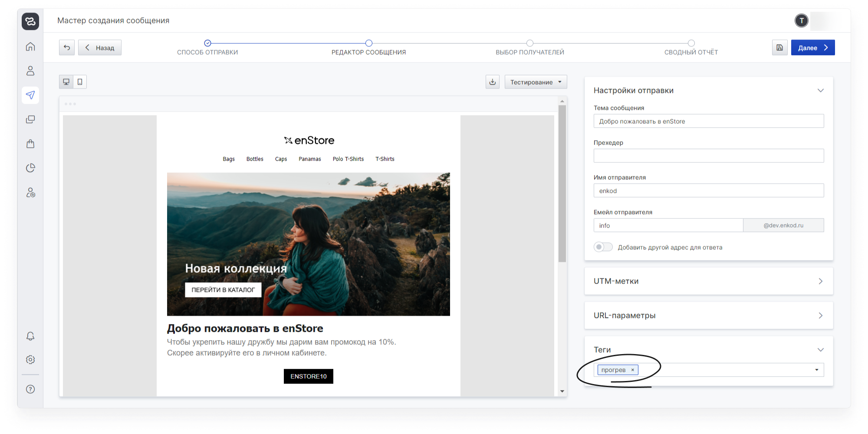The width and height of the screenshot is (868, 434).
Task: Click the Bags link in email
Action: [x=229, y=159]
